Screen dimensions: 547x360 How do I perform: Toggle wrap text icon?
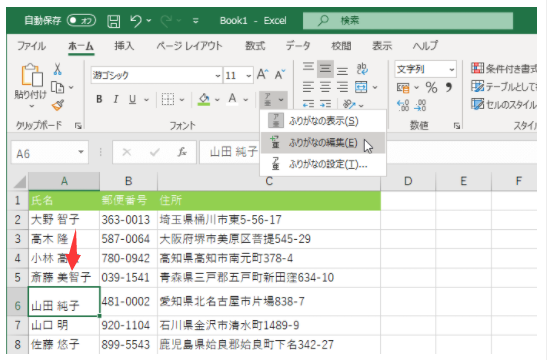pyautogui.click(x=362, y=69)
